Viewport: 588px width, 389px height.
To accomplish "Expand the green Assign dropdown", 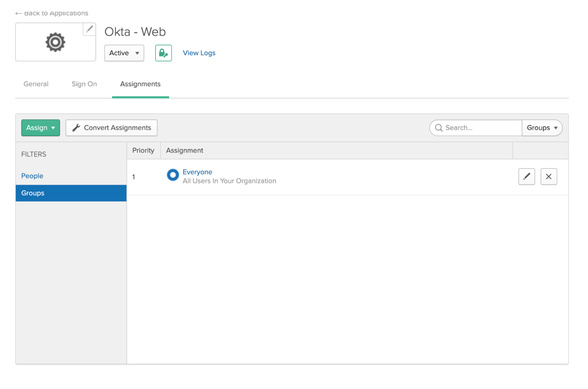I will pyautogui.click(x=41, y=128).
